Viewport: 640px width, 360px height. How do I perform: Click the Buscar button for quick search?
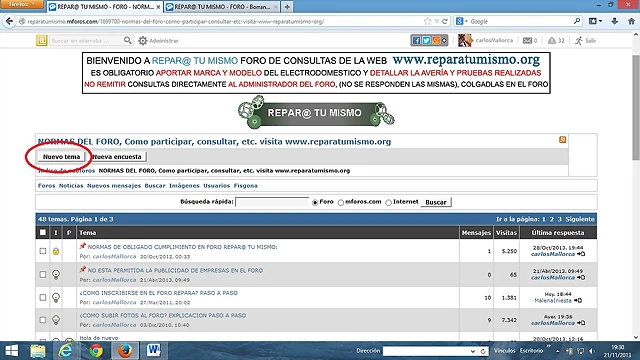[x=436, y=202]
